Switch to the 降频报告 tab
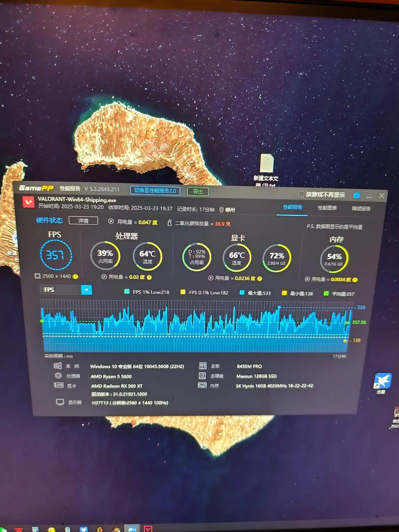Screen dimensions: 399x532 coord(361,208)
